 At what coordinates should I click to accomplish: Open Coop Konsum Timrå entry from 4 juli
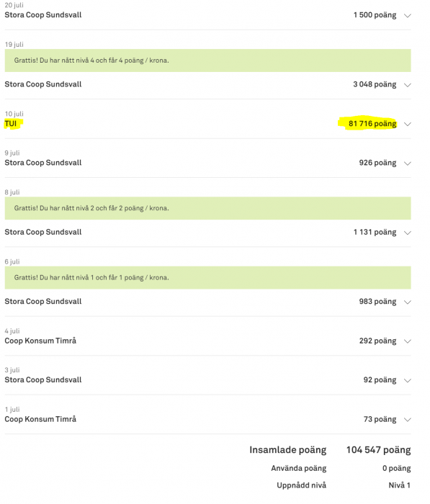coord(40,341)
